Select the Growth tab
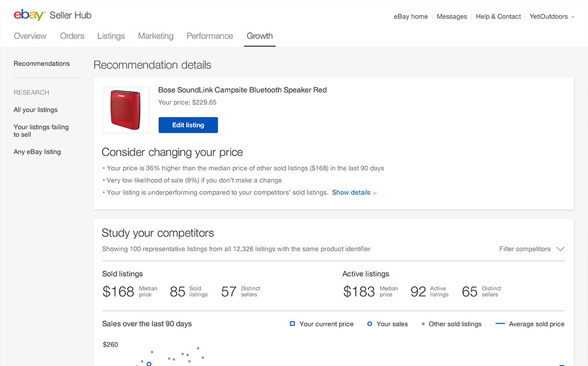 click(x=259, y=36)
